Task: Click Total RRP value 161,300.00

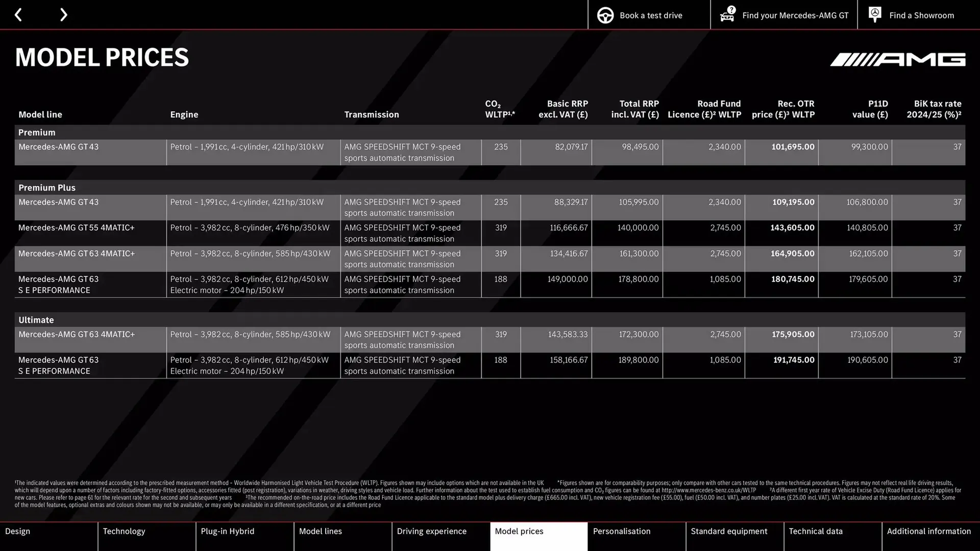Action: pos(639,254)
